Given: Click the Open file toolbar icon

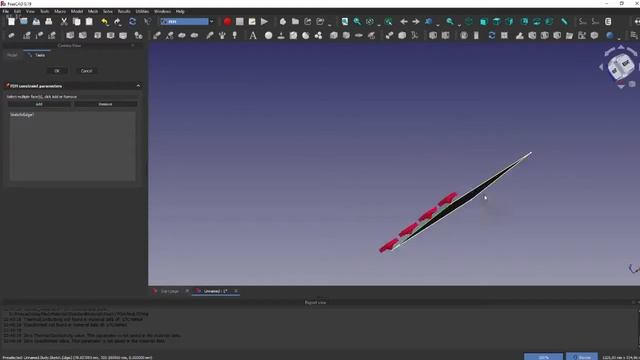Looking at the screenshot, I should 24,22.
